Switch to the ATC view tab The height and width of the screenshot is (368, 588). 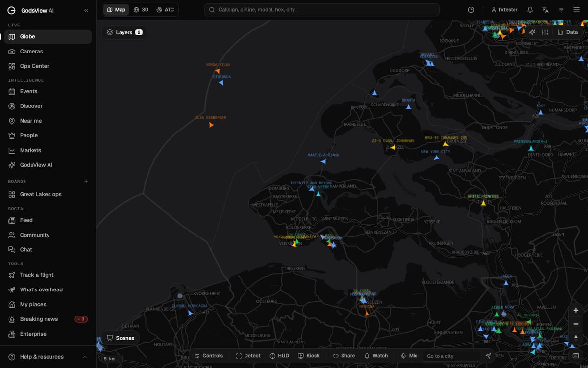(x=165, y=10)
